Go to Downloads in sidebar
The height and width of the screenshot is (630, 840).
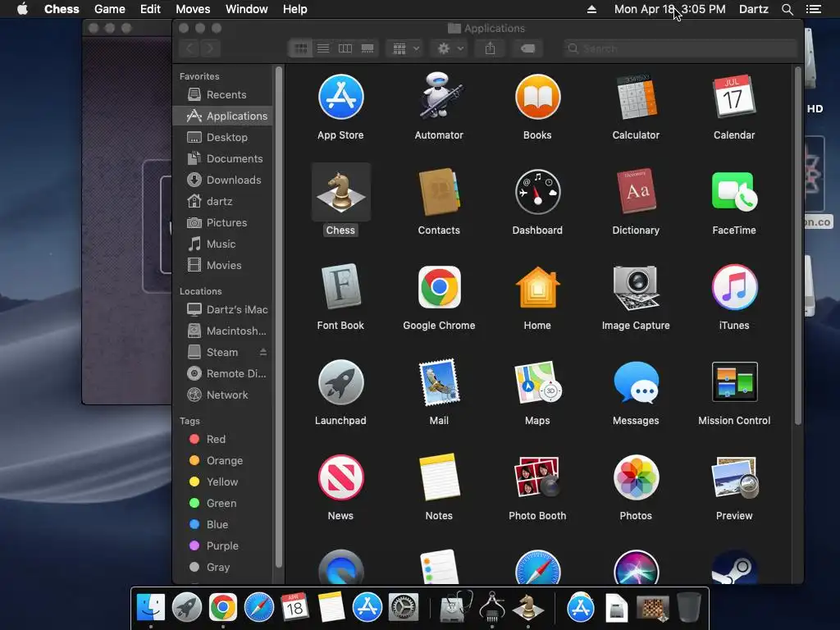(223, 180)
